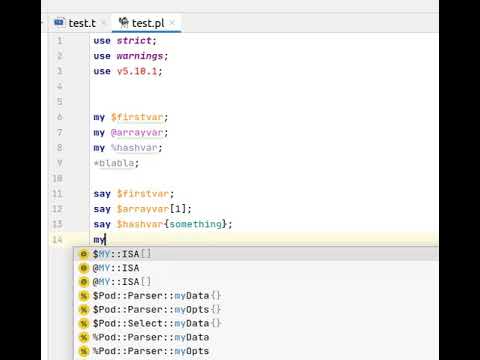Click '$arrayvar[1]' on line 12
Screen dimensions: 480x360
pos(151,209)
